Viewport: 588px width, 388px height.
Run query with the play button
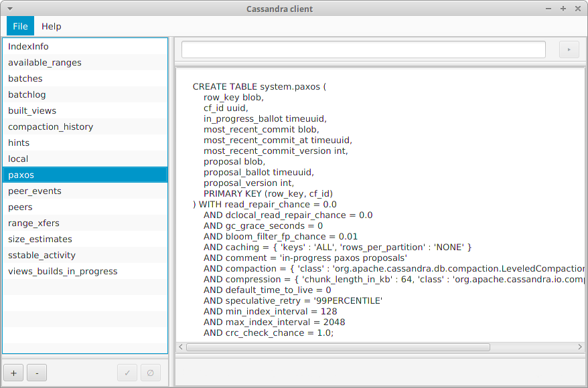pyautogui.click(x=569, y=50)
